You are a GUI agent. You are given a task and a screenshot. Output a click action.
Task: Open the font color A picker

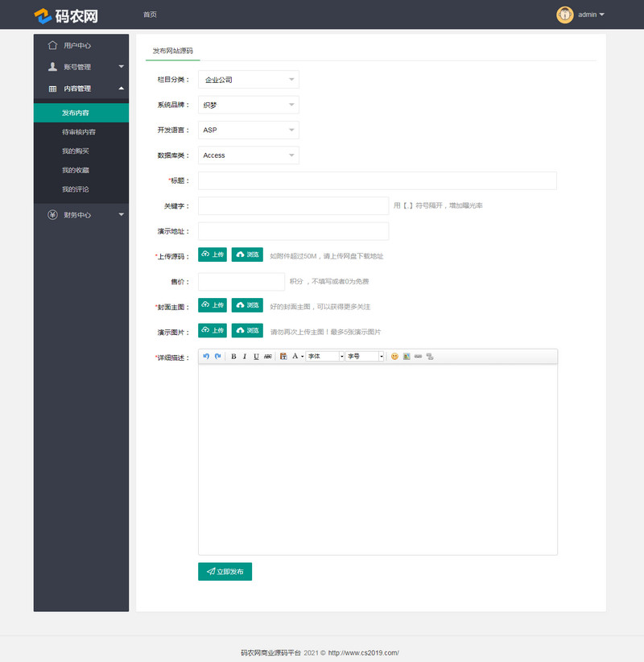tap(298, 356)
